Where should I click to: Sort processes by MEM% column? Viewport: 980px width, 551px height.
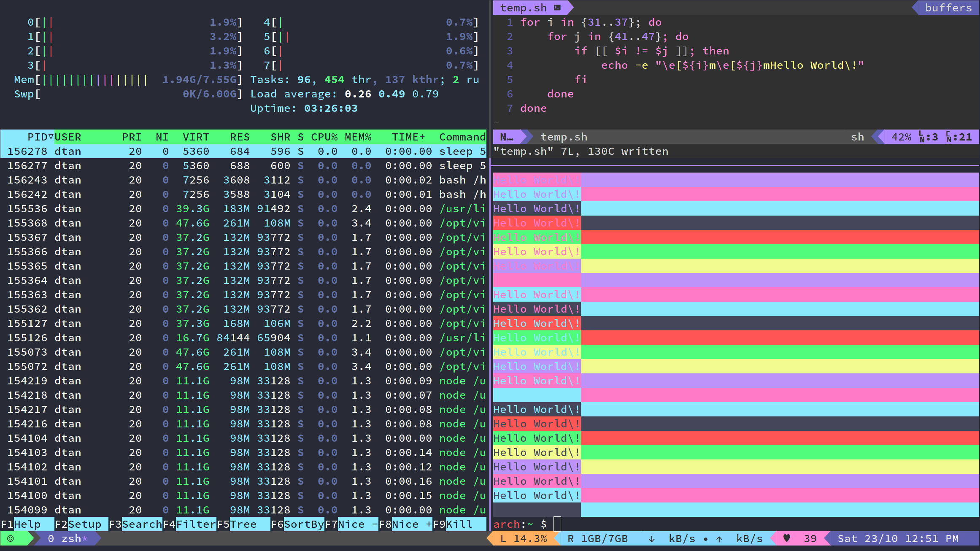click(358, 137)
